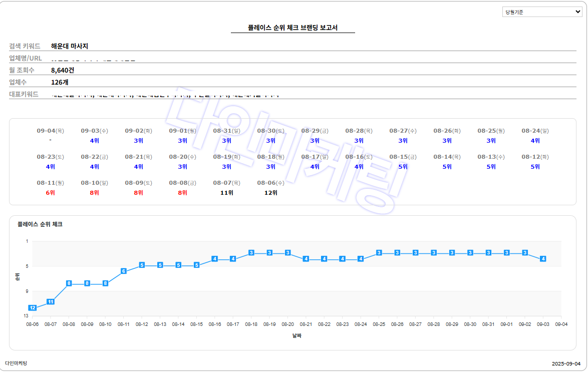Click the 다인마케팅 footer text
Image resolution: width=588 pixels, height=372 pixels.
16,363
